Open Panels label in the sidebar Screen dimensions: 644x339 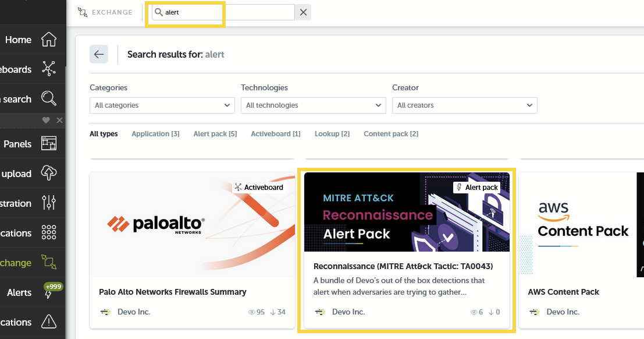pyautogui.click(x=17, y=144)
